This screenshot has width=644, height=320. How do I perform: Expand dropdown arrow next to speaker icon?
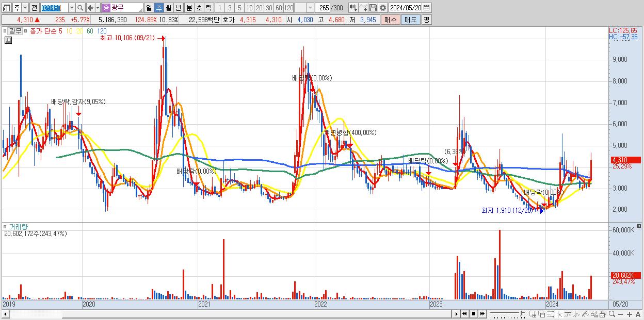click(98, 8)
